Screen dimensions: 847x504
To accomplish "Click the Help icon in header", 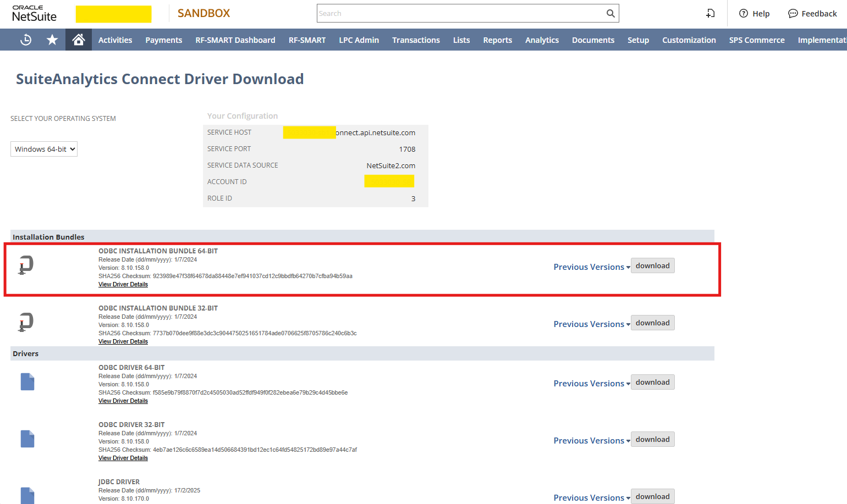I will point(744,14).
